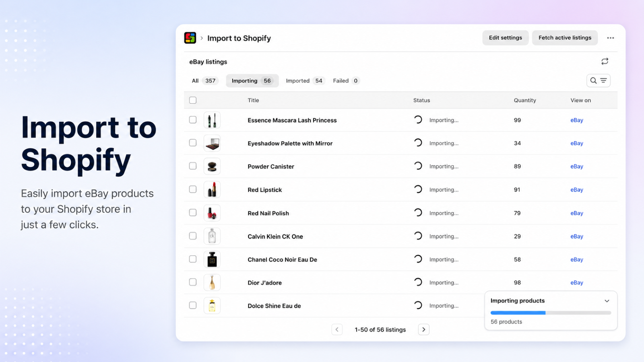
Task: Click quantity 99 for Essence Mascara
Action: tap(517, 120)
